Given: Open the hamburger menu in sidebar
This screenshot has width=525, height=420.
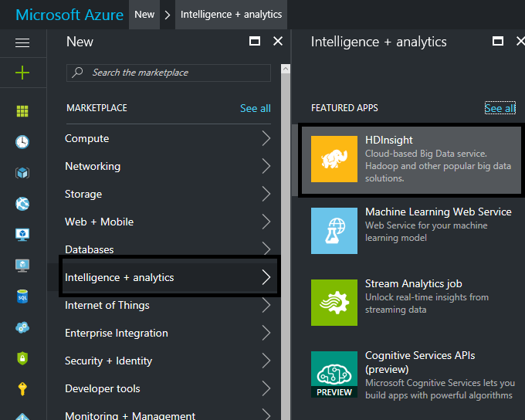Looking at the screenshot, I should pos(22,43).
